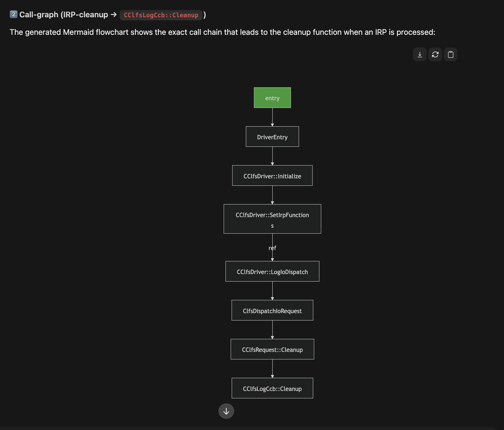Click the paragraph describing the Mermaid flowchart
The height and width of the screenshot is (430, 504).
point(222,32)
